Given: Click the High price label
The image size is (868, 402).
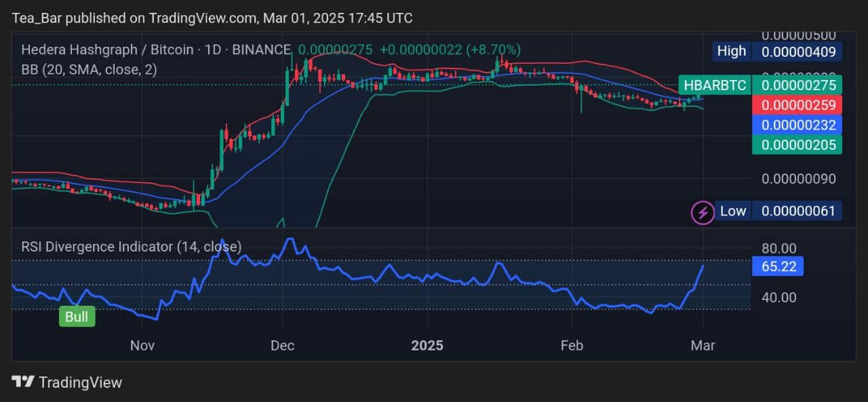Looking at the screenshot, I should point(731,51).
